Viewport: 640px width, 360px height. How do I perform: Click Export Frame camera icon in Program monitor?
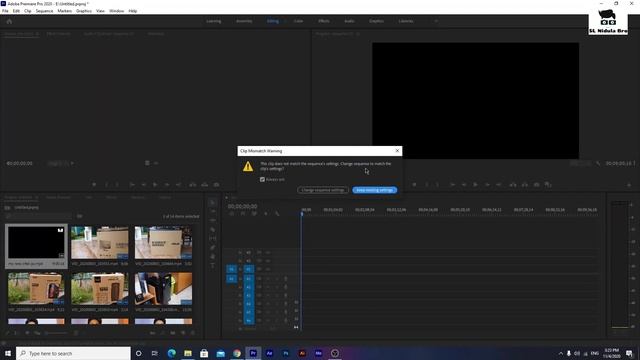point(536,184)
